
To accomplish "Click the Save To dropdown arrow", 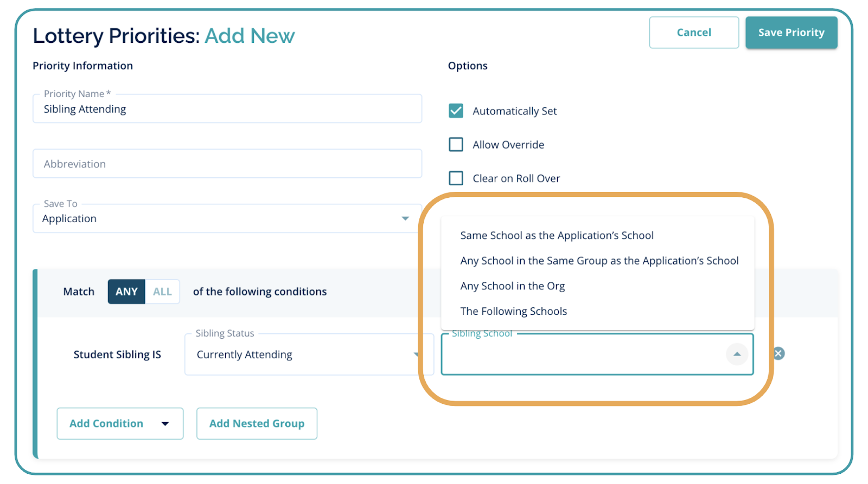I will pos(405,218).
